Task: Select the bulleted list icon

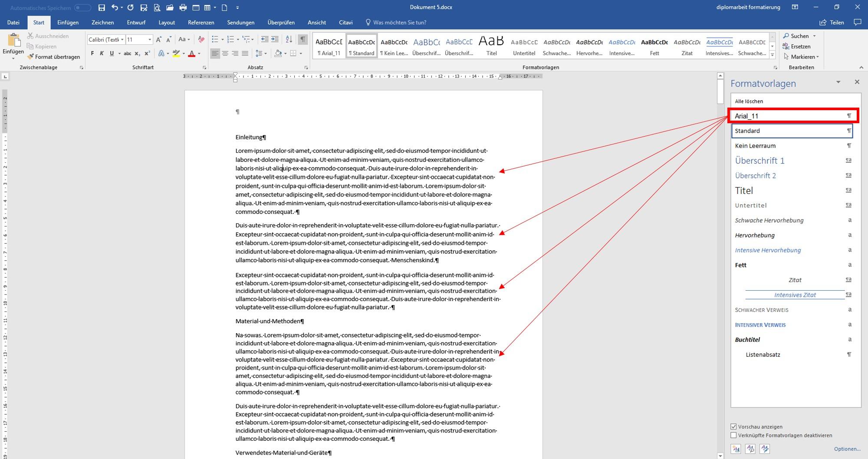Action: [215, 39]
